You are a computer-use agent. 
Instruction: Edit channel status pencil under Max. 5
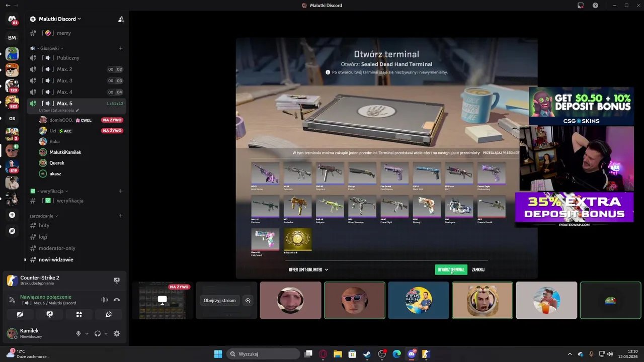click(x=77, y=110)
